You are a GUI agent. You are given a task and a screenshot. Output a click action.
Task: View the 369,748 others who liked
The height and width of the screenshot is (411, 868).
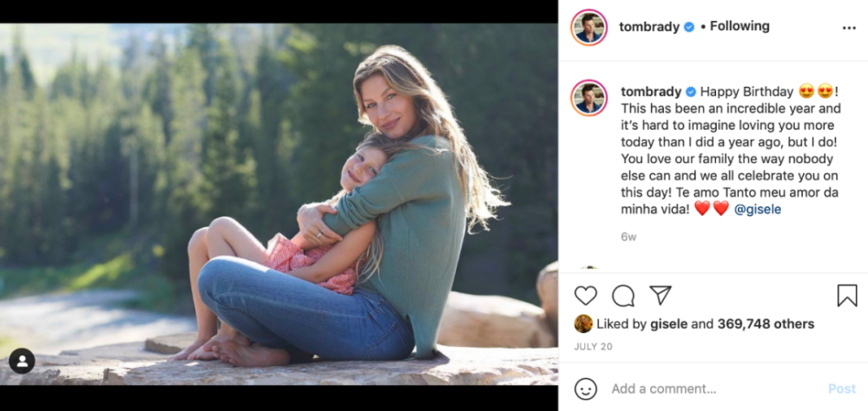point(766,323)
